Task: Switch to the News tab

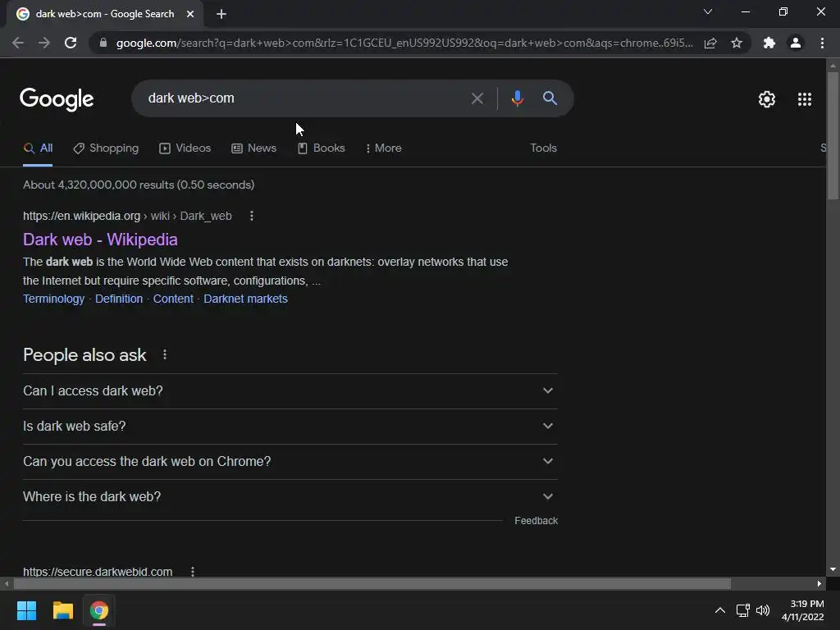Action: (x=254, y=148)
